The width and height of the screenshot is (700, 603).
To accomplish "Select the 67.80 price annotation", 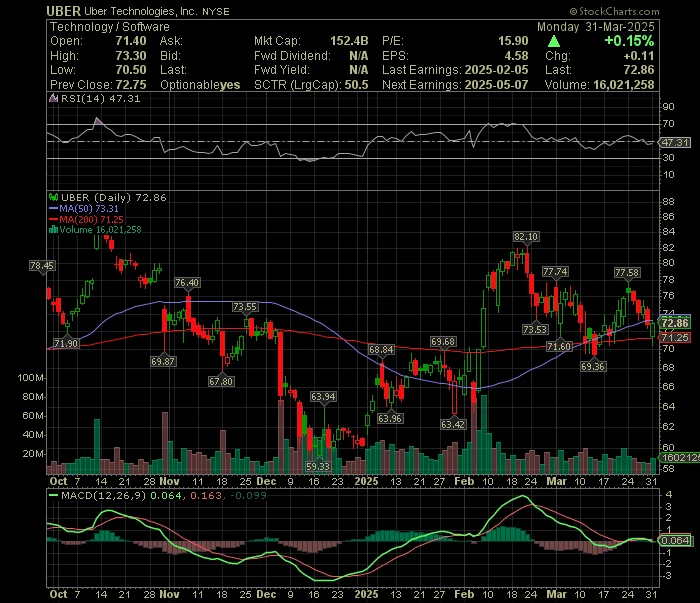I will [x=221, y=382].
